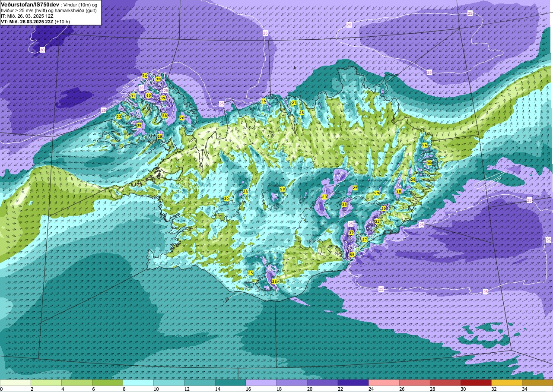Screen dimensions: 553x392
Task: Click the white 30 contour label
Action: 42,50
